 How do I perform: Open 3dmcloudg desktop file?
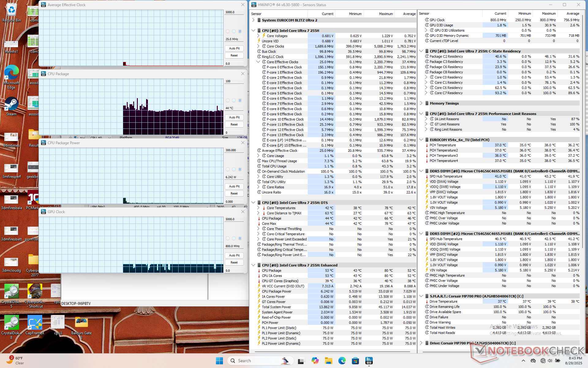11,265
